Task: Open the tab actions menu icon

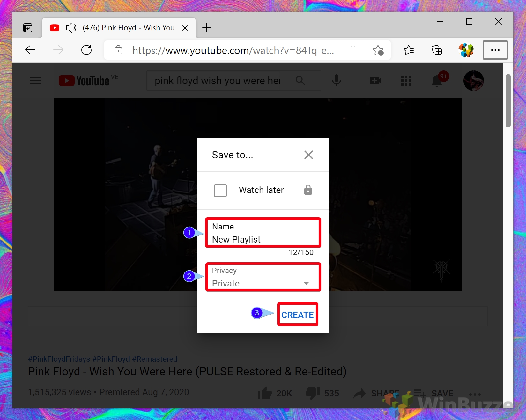Action: click(x=28, y=28)
